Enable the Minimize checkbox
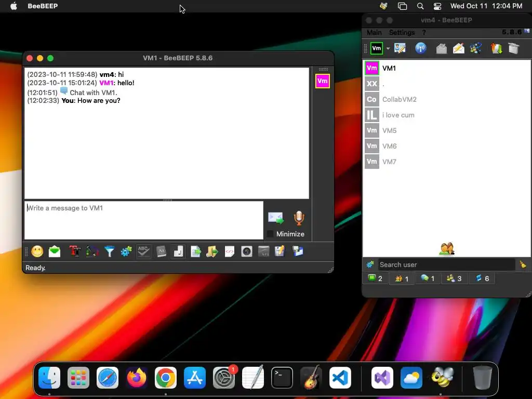 click(x=270, y=234)
